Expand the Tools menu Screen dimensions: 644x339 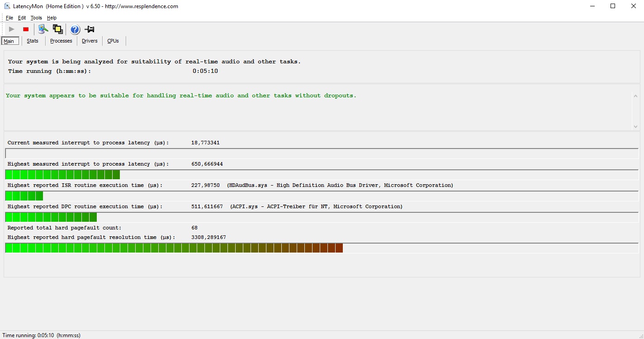[36, 18]
